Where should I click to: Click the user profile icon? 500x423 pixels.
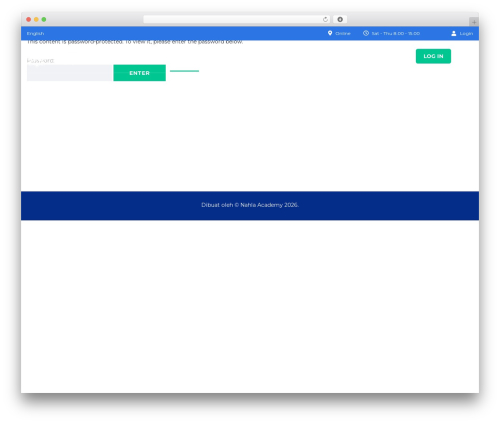[454, 33]
